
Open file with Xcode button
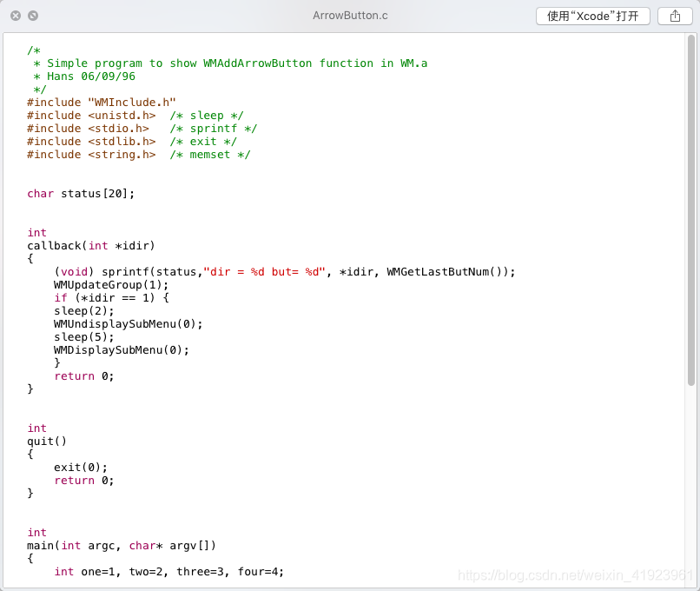(593, 17)
